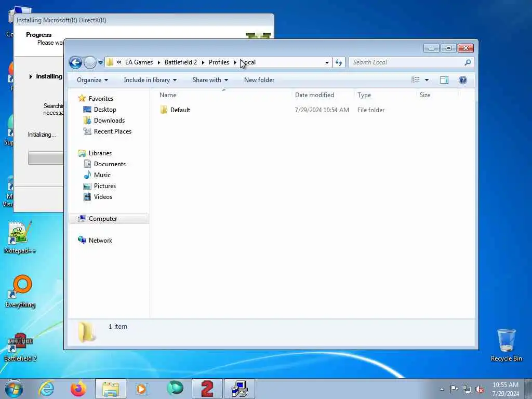Open the Music library
The image size is (532, 399).
102,175
